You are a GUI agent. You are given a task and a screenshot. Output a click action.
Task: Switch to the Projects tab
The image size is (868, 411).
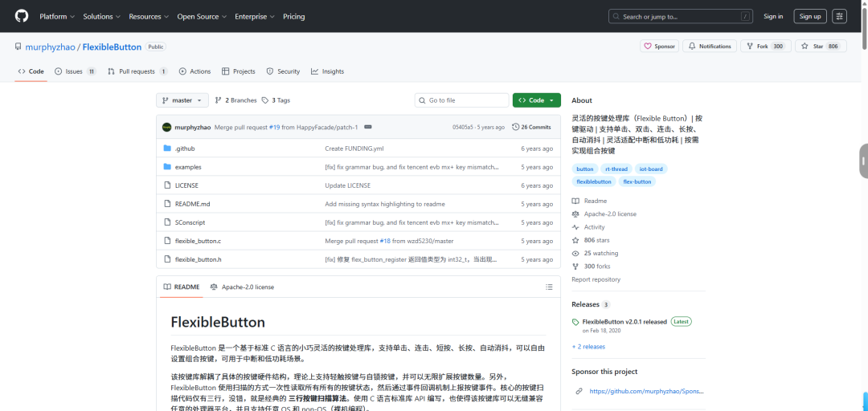(x=239, y=71)
